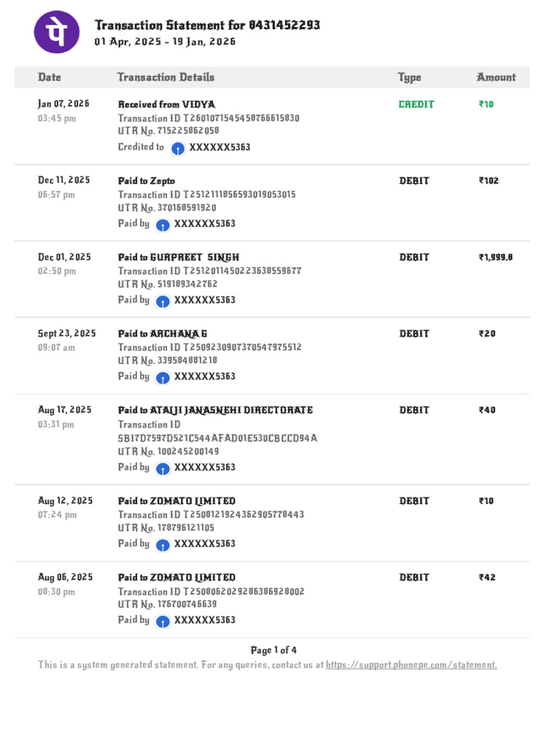Screen dimensions: 560x747
Task: Click the "Paid to Zepto" transaction title
Action: coord(147,181)
